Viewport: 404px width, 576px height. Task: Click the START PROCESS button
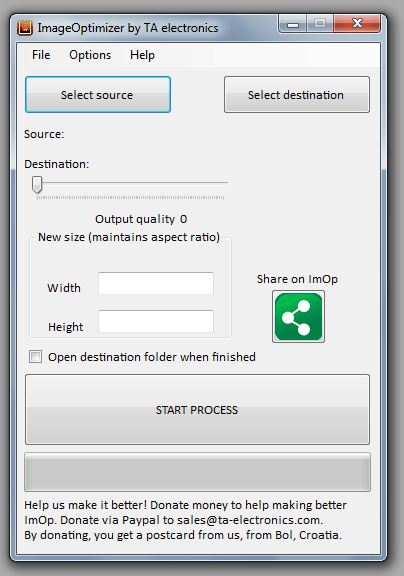[197, 410]
